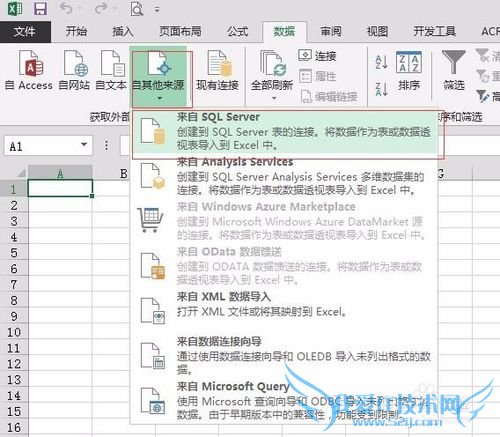Import data 自网站
500x437 pixels.
74,71
